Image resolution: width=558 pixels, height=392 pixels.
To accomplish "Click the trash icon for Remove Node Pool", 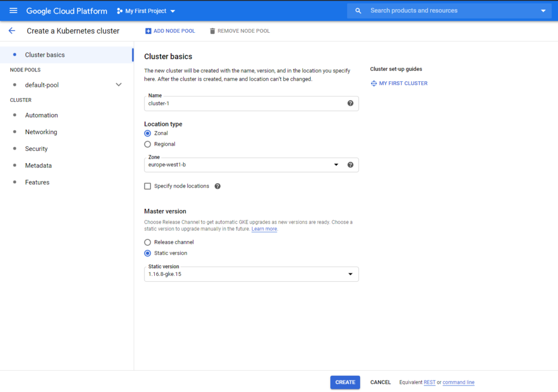I will [x=212, y=31].
